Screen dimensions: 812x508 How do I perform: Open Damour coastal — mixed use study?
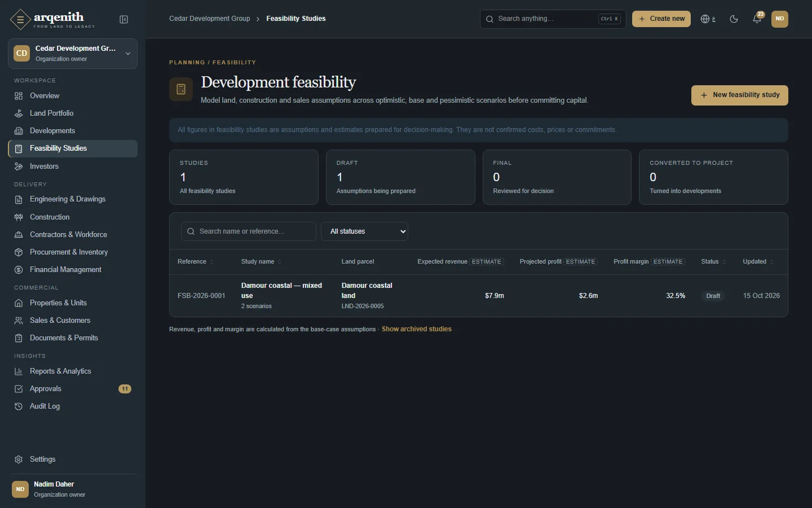click(282, 291)
